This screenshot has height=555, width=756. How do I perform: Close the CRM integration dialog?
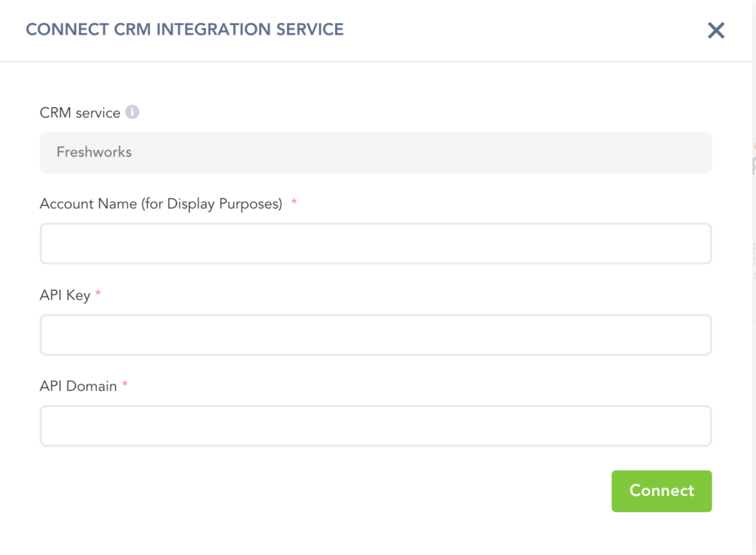pyautogui.click(x=716, y=30)
